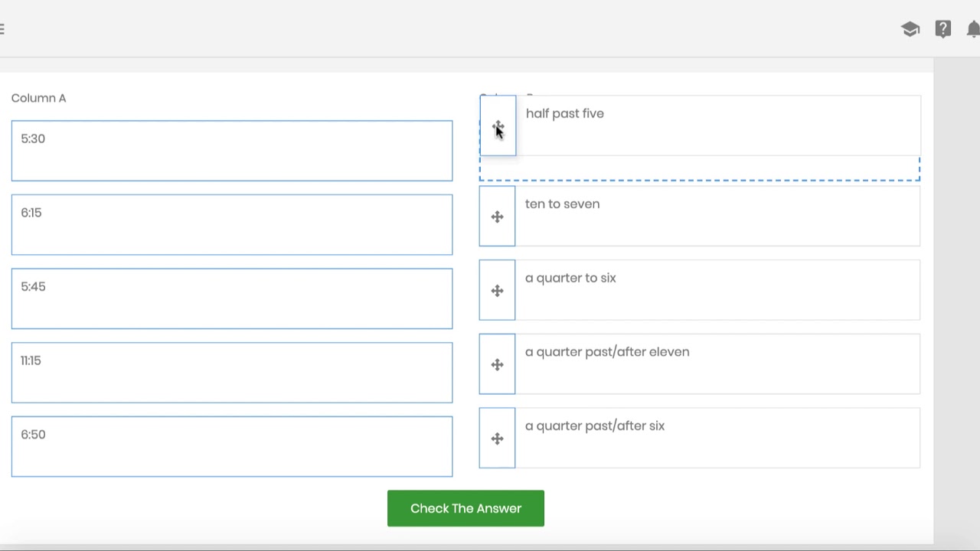This screenshot has width=980, height=551.
Task: Select the 5:45 box in Column A
Action: (232, 298)
